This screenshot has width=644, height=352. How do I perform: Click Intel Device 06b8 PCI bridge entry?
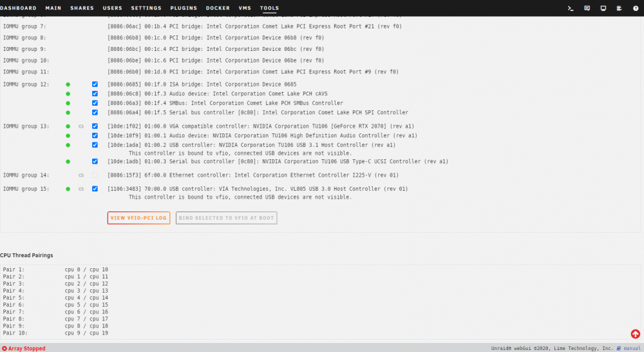(216, 38)
